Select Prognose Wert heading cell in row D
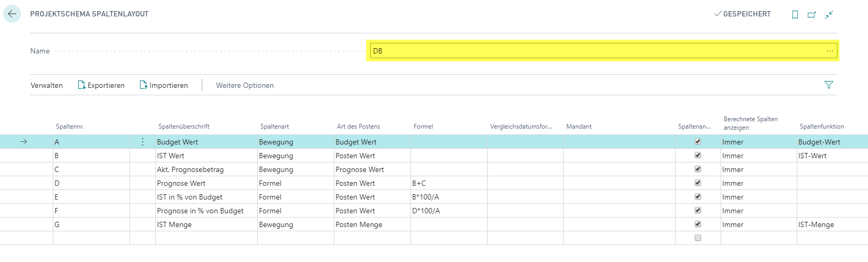This screenshot has height=262, width=868. click(207, 183)
